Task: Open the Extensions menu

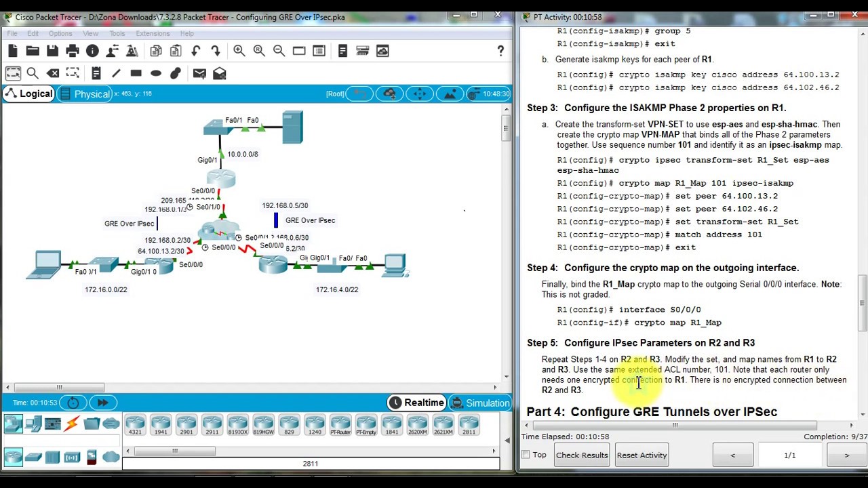Action: pyautogui.click(x=153, y=33)
